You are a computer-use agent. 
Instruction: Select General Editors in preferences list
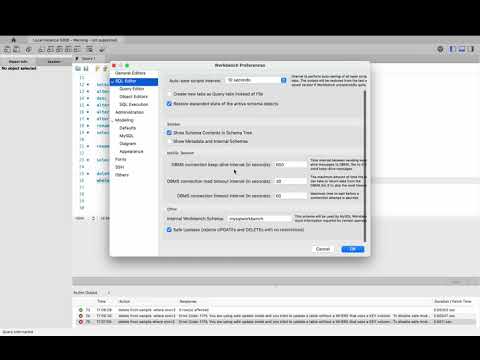click(x=130, y=73)
